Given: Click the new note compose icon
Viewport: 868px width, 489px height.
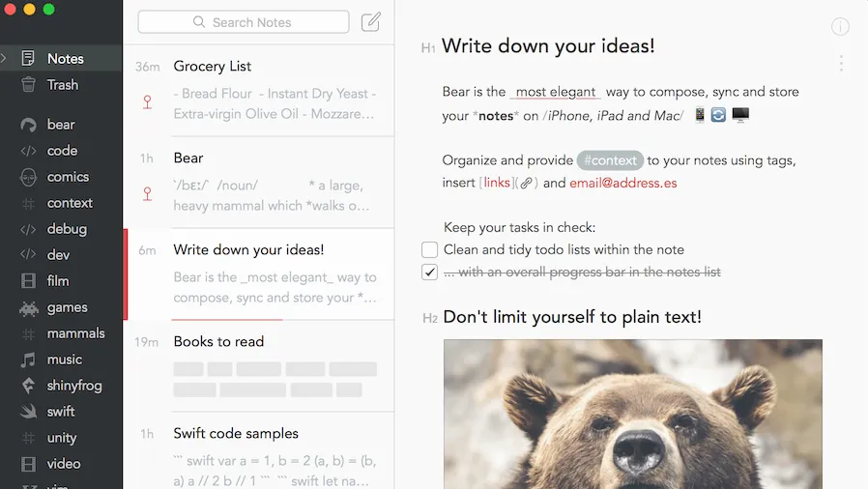Looking at the screenshot, I should [x=371, y=21].
